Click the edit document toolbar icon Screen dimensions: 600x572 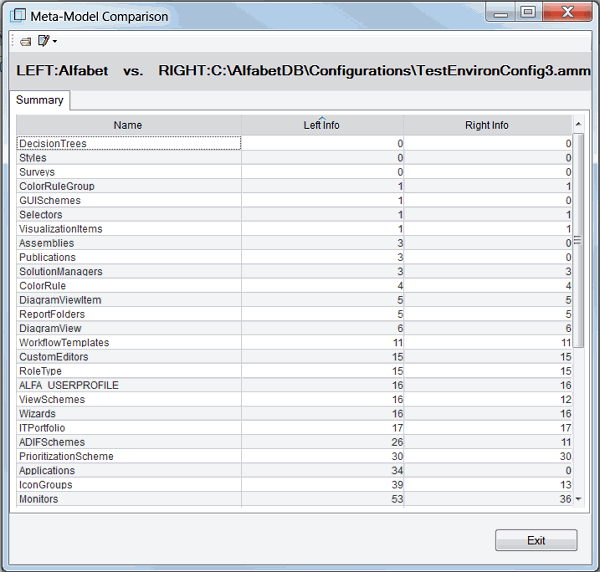(x=43, y=41)
